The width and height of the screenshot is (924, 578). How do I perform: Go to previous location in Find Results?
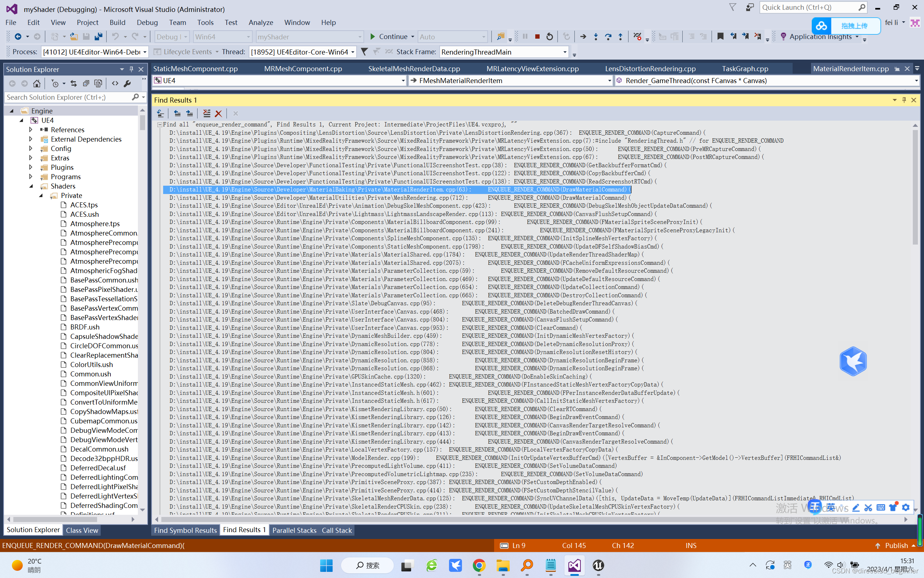tap(177, 113)
